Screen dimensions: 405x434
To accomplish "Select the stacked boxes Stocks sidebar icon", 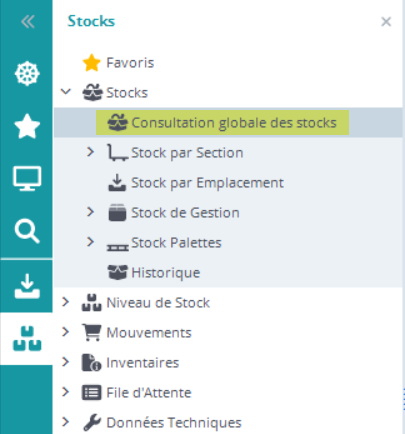I will click(27, 339).
